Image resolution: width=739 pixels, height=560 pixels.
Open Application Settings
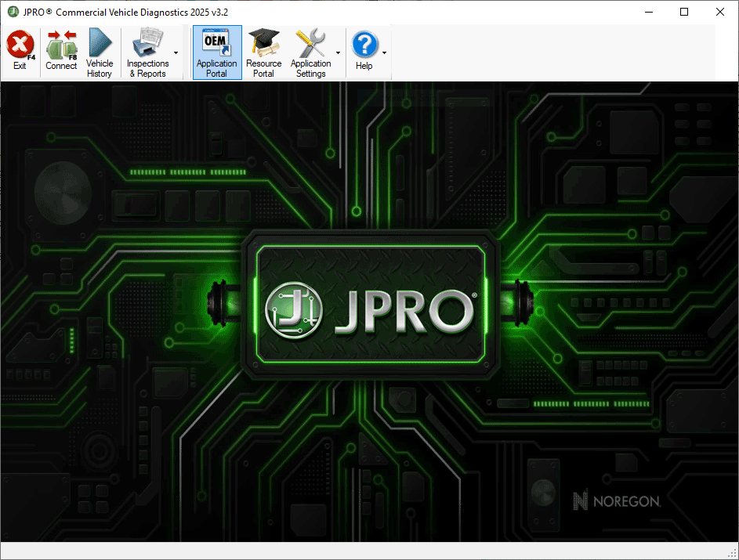point(312,51)
